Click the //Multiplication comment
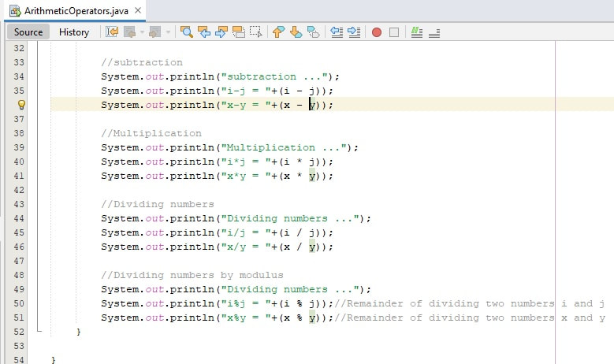This screenshot has width=614, height=364. click(x=151, y=133)
